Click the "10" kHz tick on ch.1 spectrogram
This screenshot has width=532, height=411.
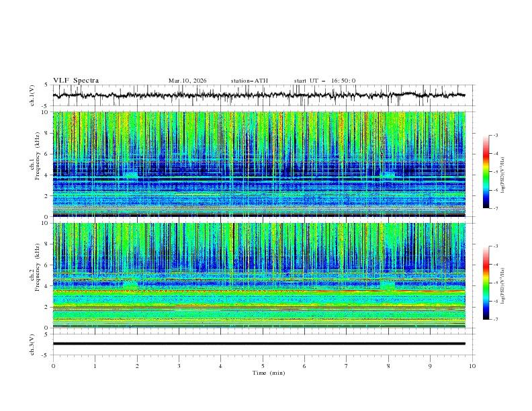coord(46,112)
